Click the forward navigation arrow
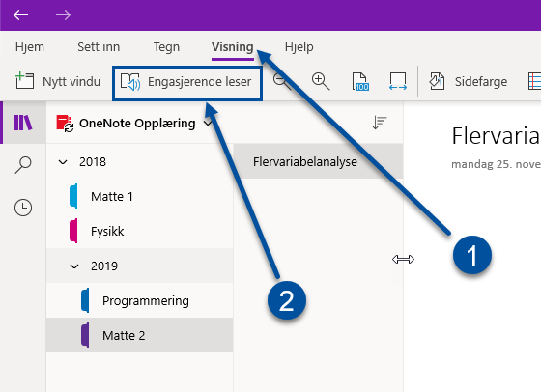This screenshot has width=541, height=392. pyautogui.click(x=63, y=15)
